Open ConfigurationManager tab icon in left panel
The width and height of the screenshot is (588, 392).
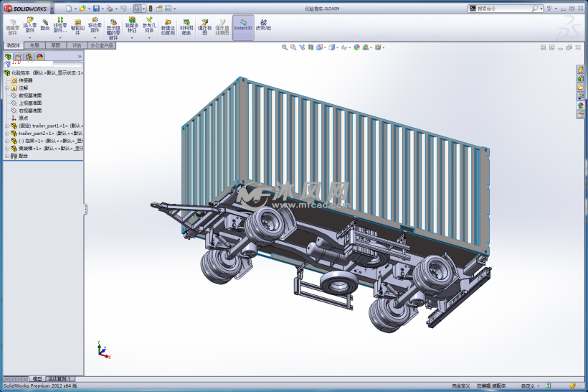(x=29, y=56)
